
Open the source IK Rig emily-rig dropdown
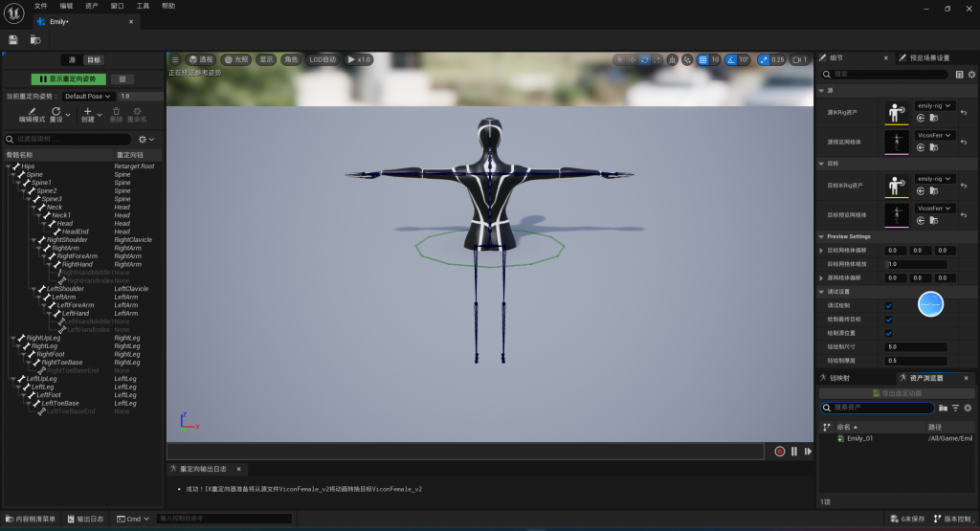935,106
